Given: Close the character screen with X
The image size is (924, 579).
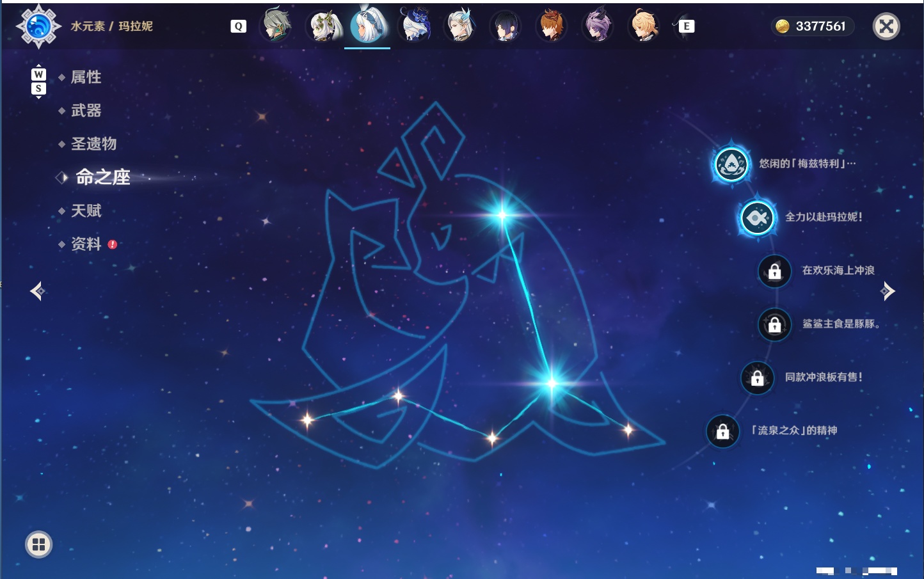Looking at the screenshot, I should (x=886, y=26).
